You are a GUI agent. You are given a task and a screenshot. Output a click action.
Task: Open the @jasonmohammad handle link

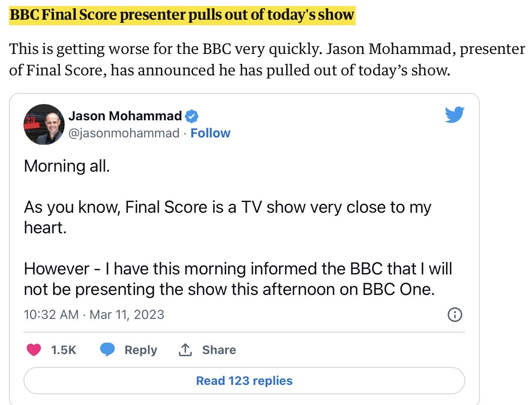click(x=124, y=133)
